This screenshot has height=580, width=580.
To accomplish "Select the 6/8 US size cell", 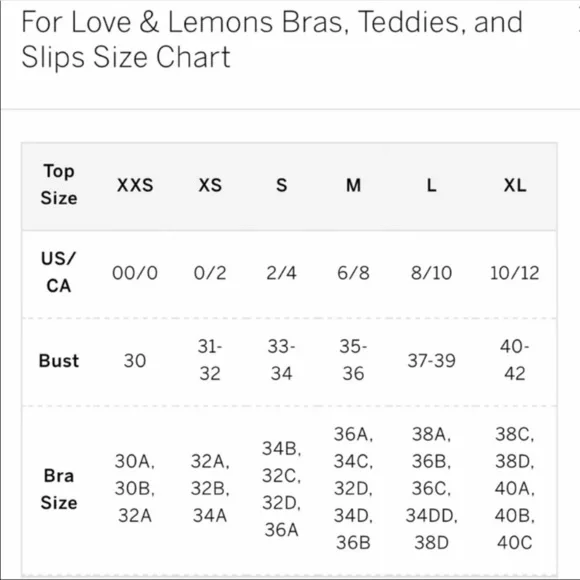I will tap(353, 273).
